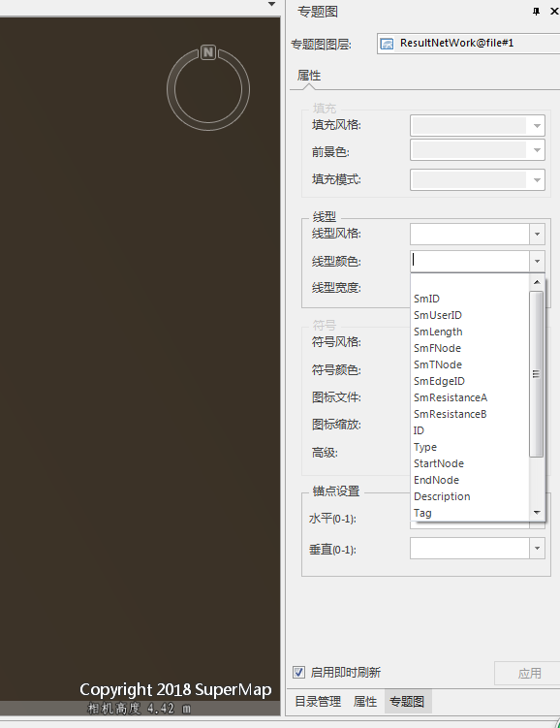Image resolution: width=560 pixels, height=728 pixels.
Task: Collapse the 线型颜色 dropdown arrow
Action: 537,262
